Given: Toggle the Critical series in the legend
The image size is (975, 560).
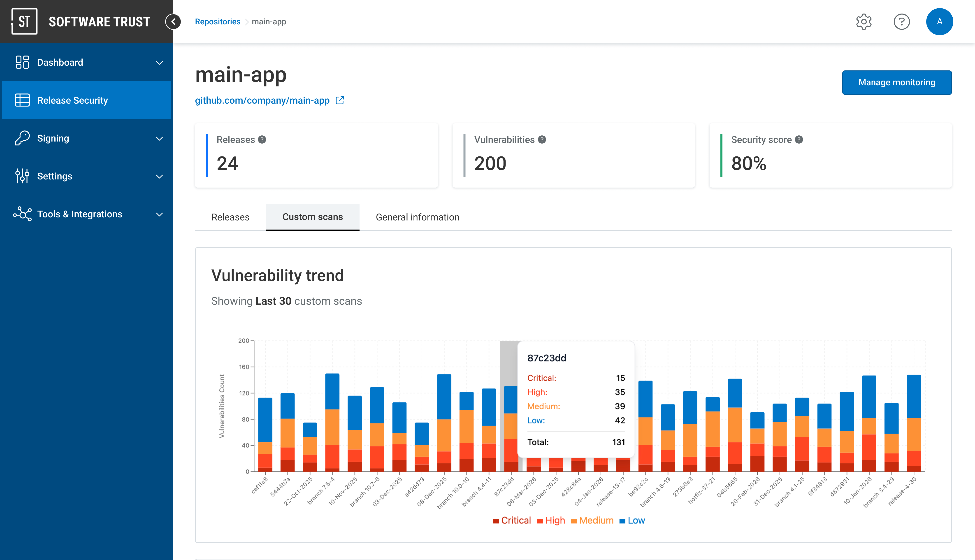Looking at the screenshot, I should tap(512, 520).
